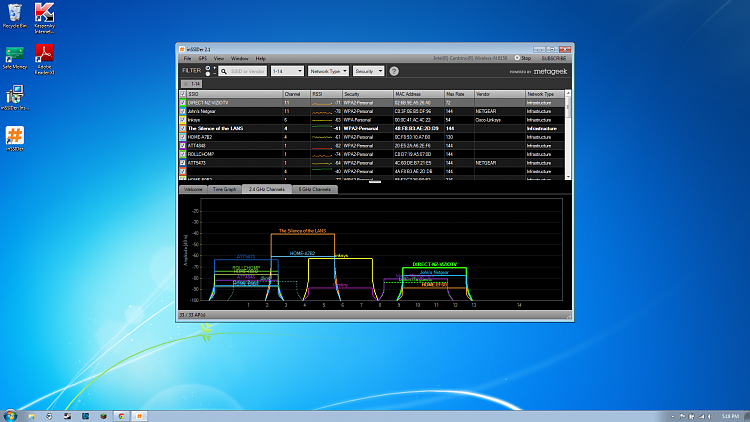The width and height of the screenshot is (750, 422).
Task: Remove the 1-14 filter tag
Action: coord(186,84)
